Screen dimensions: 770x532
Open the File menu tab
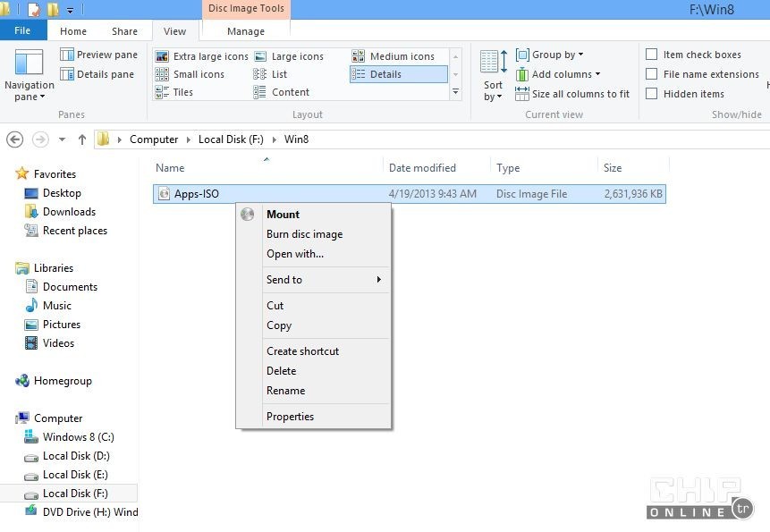point(22,30)
